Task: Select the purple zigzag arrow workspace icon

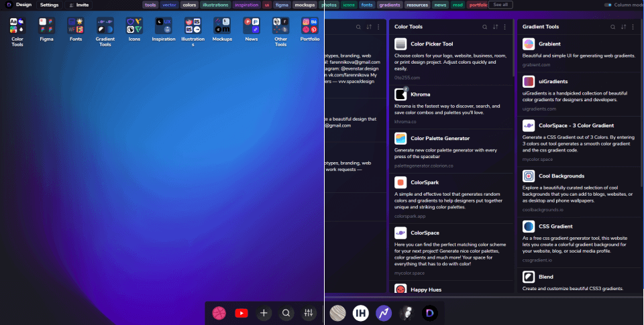Action: point(384,314)
